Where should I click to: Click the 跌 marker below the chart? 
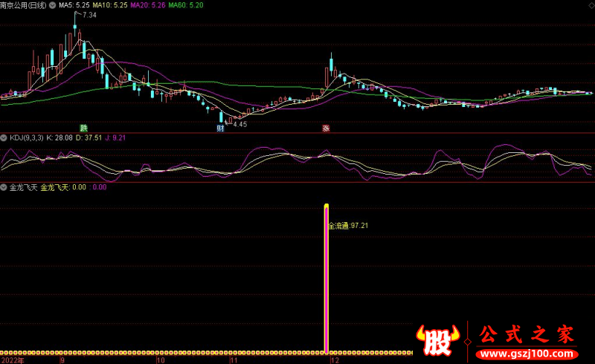84,128
